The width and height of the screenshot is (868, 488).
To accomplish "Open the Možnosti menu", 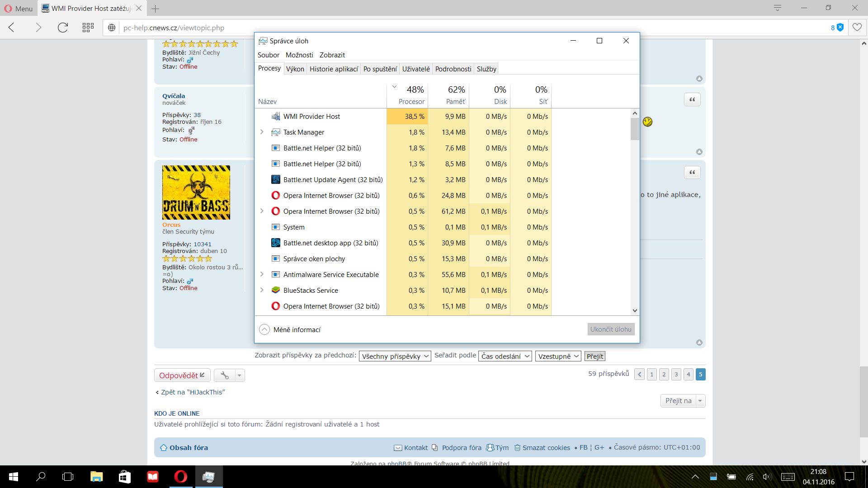I will (299, 55).
